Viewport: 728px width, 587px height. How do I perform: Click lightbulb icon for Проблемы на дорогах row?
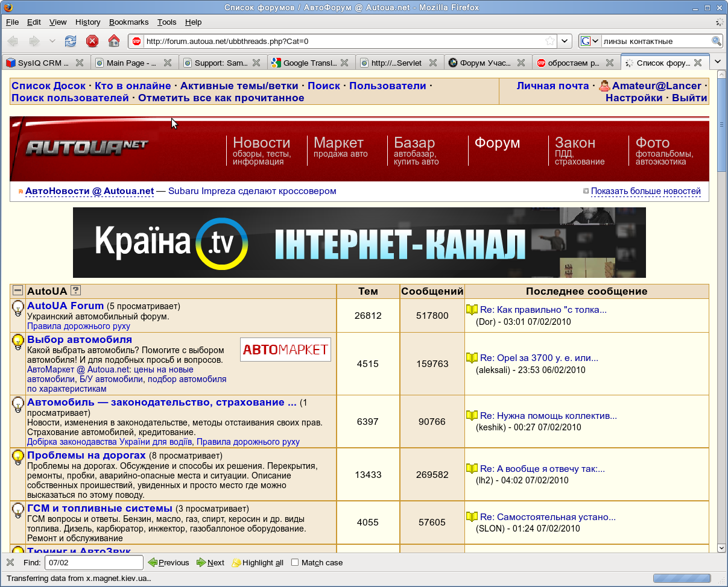click(x=18, y=458)
